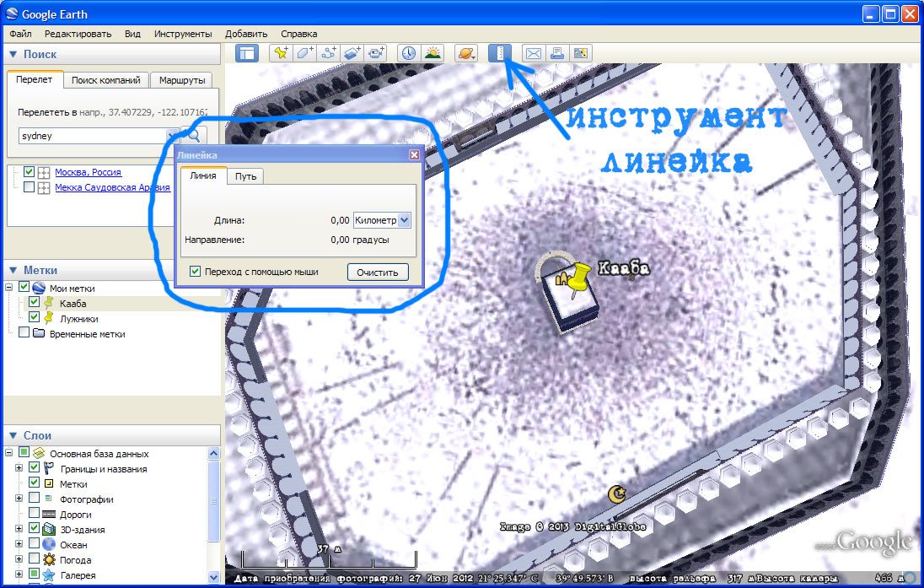Open the Километр units dropdown in ruler
This screenshot has height=588, width=924.
pyautogui.click(x=405, y=220)
